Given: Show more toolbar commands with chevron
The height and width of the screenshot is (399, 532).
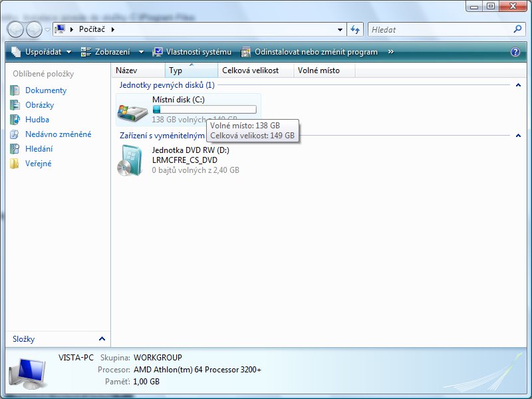Looking at the screenshot, I should 391,52.
